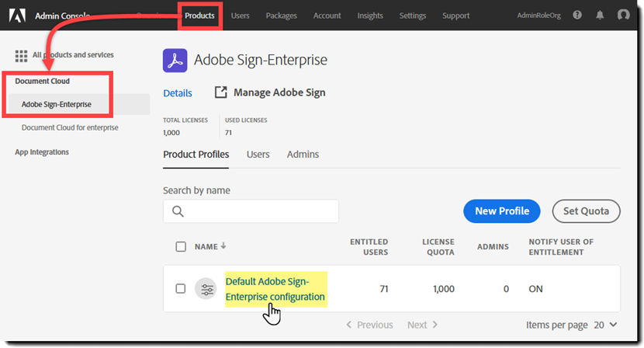Image resolution: width=644 pixels, height=348 pixels.
Task: Click the Document Cloud sidebar heading
Action: coord(43,81)
